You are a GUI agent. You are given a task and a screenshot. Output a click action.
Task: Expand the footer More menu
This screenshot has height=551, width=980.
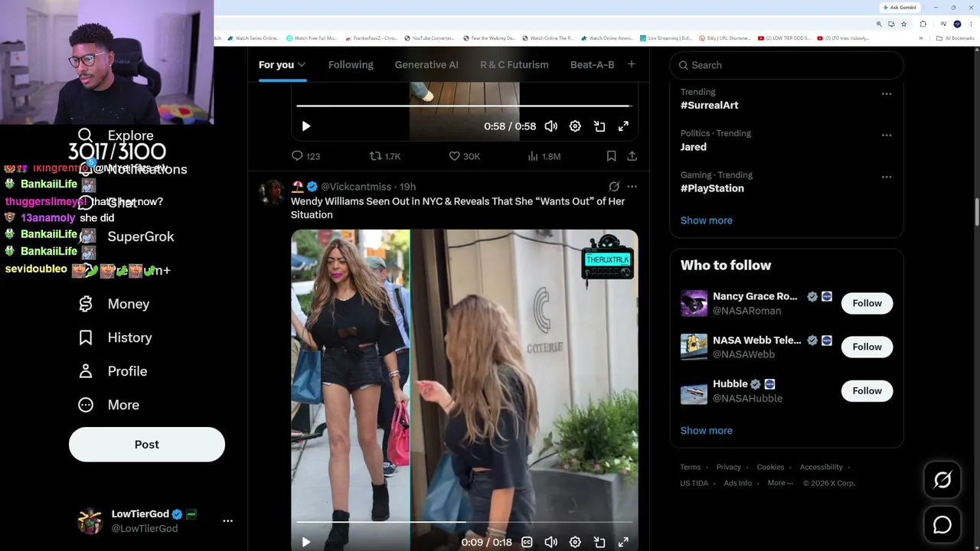point(779,483)
